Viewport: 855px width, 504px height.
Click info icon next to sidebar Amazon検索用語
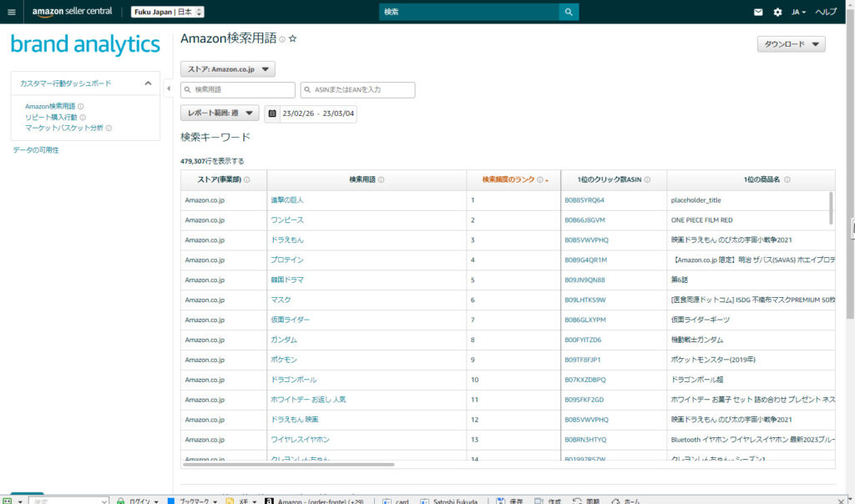81,107
